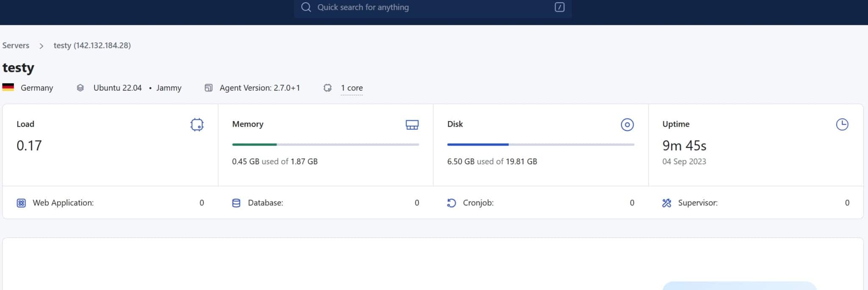Screen dimensions: 868x290
Task: Click the Ubuntu layers stack icon
Action: (80, 88)
